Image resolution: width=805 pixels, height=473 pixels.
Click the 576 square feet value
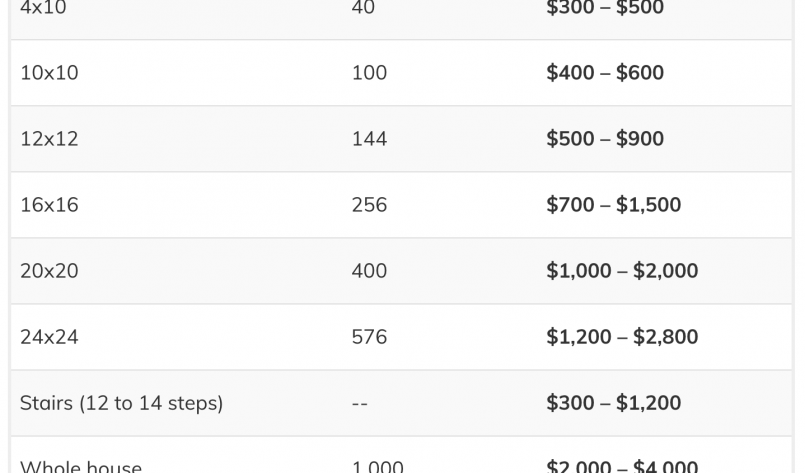pos(369,337)
